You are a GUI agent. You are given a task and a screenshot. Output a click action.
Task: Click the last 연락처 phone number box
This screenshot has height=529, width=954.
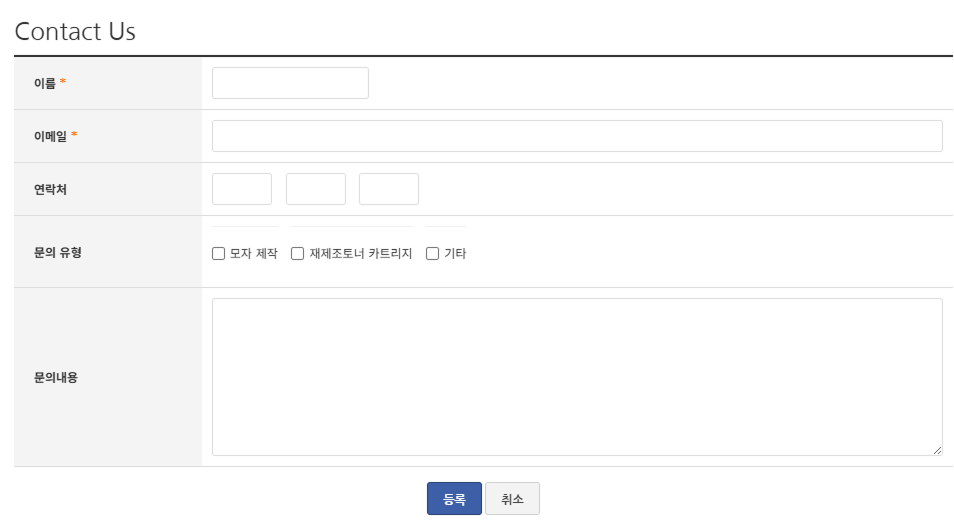point(389,189)
